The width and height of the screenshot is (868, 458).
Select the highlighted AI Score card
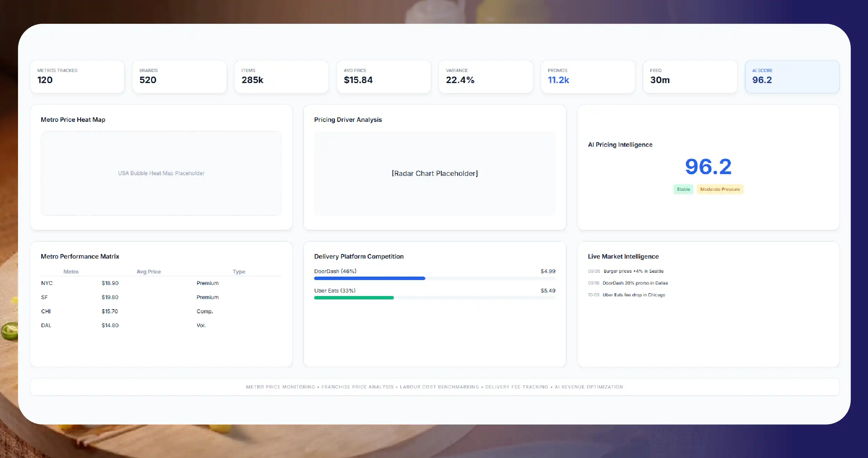click(x=792, y=77)
